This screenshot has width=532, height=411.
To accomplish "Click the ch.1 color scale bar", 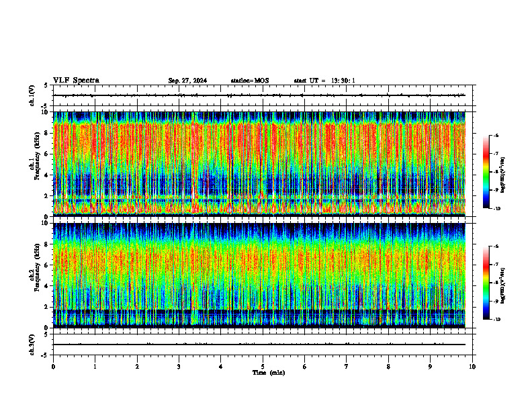I will pos(486,172).
